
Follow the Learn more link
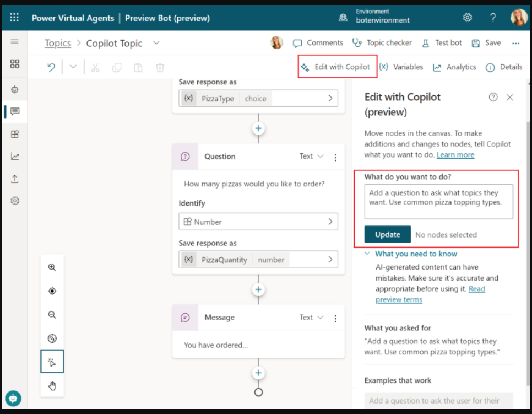tap(455, 155)
